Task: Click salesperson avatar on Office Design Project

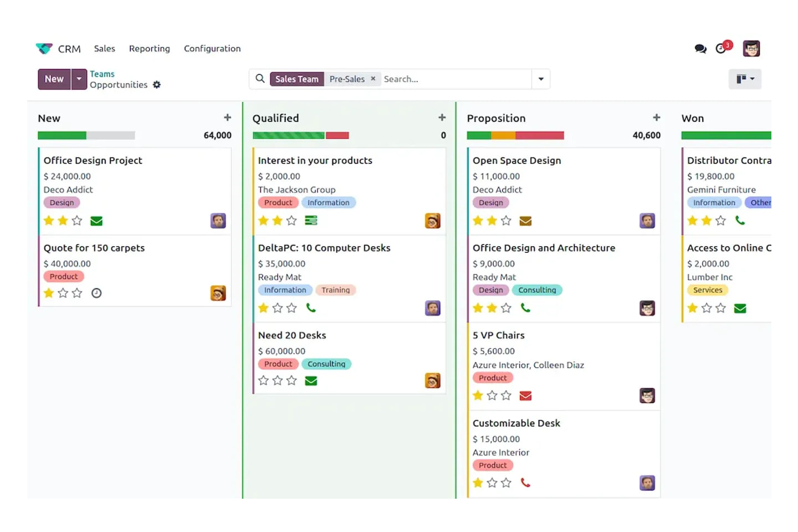Action: 218,221
